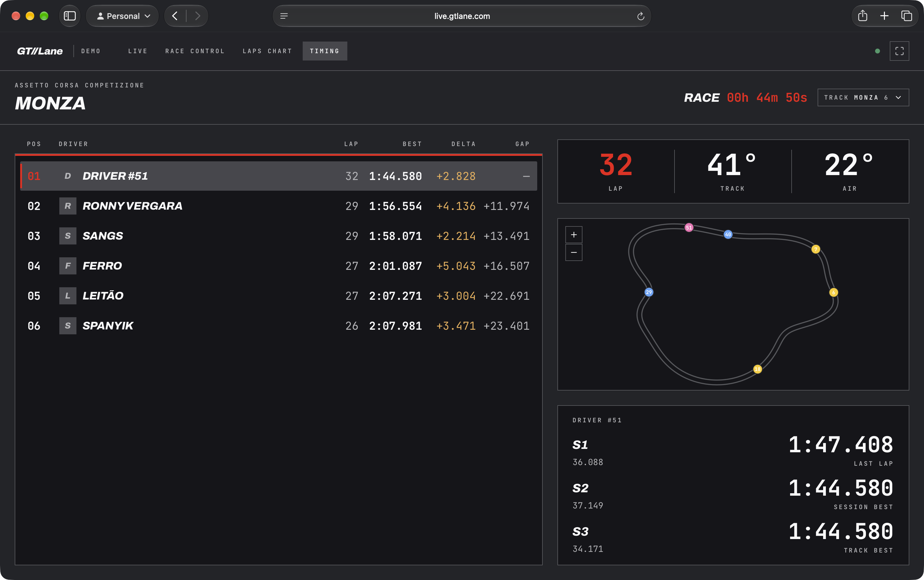
Task: Click best time 1:56.554
Action: 395,206
